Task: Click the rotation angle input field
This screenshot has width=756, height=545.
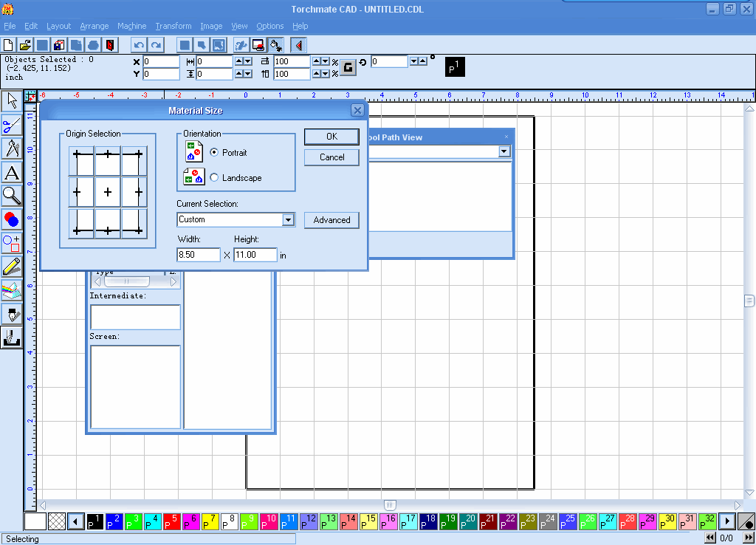Action: click(x=390, y=62)
